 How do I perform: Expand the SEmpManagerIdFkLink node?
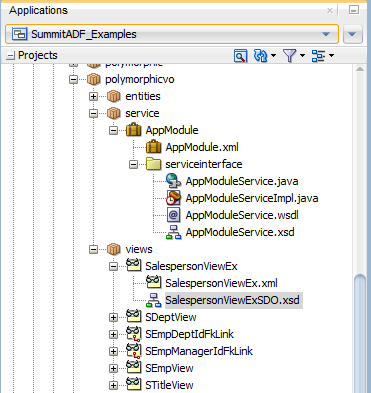coord(113,351)
